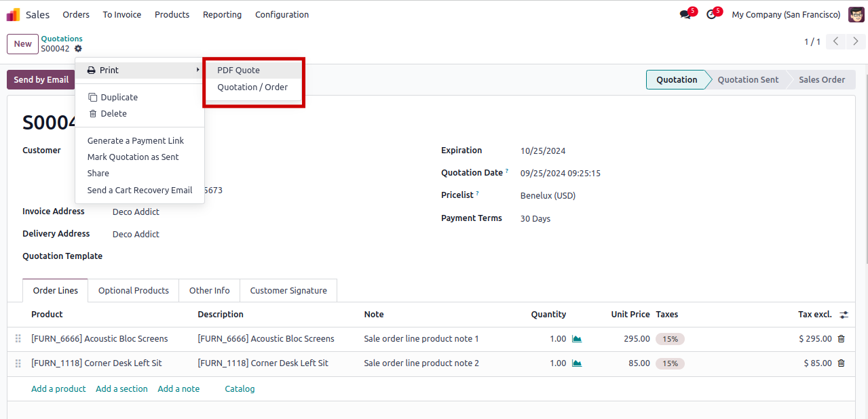
Task: Switch to the Optional Products tab
Action: point(133,291)
